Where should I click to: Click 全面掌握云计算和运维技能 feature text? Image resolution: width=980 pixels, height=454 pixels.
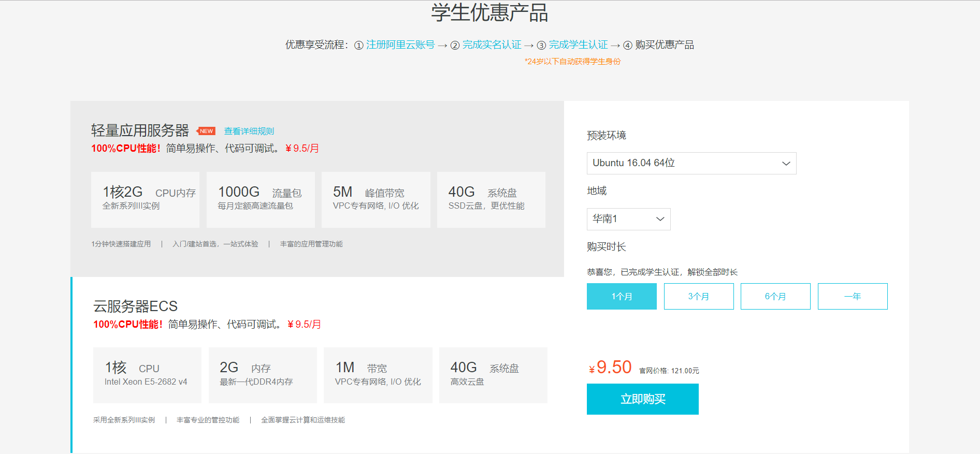click(303, 420)
